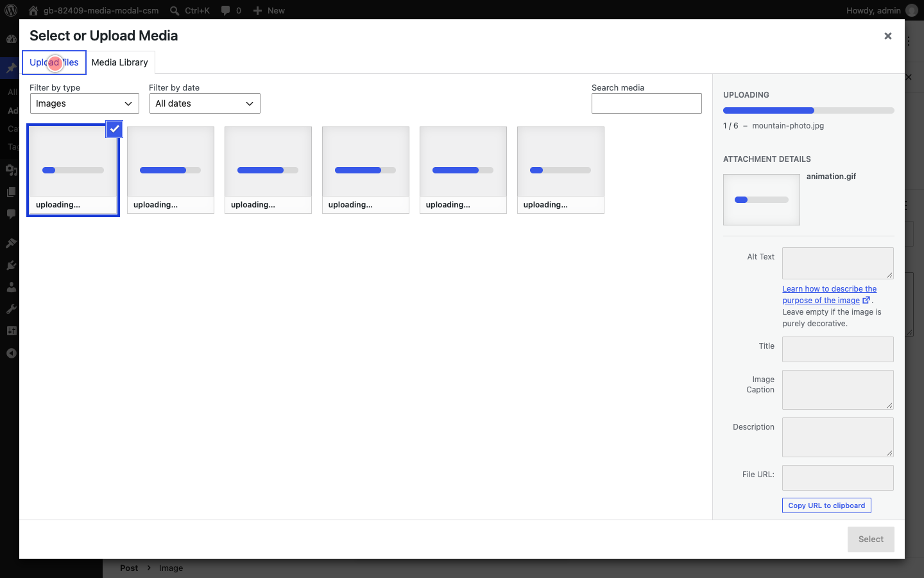Screen dimensions: 924x578
Task: Click the Howdy, admin account text
Action: (873, 10)
